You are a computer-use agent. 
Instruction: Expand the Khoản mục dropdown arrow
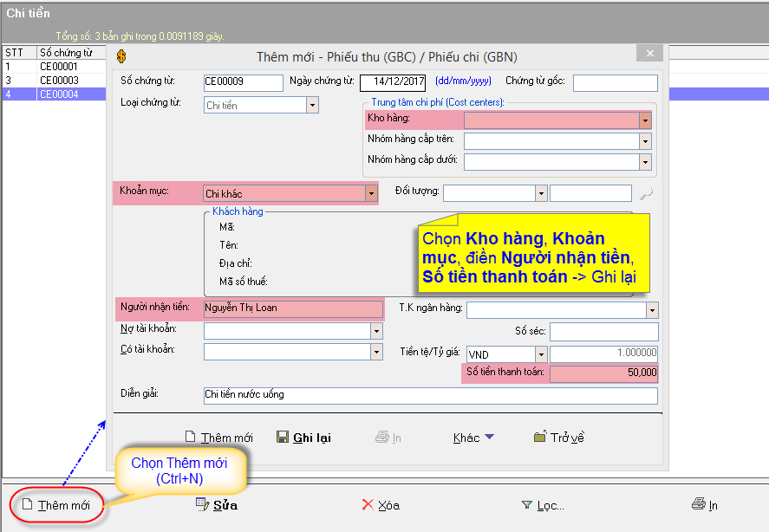[x=371, y=193]
